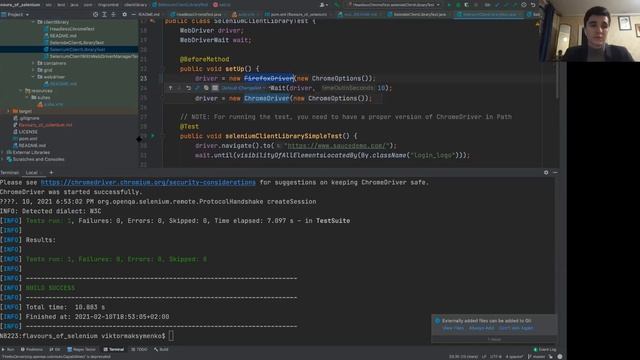Select the Local terminal tab

click(x=31, y=173)
